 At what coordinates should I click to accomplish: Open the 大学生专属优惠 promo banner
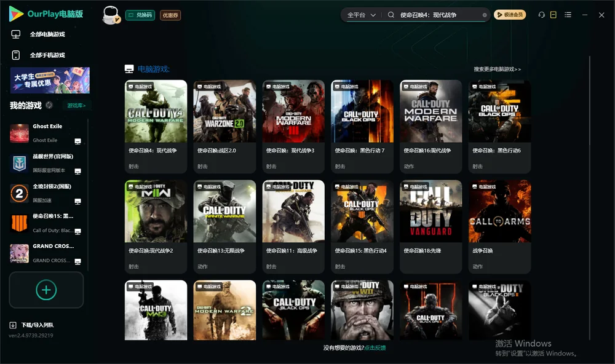coord(50,80)
